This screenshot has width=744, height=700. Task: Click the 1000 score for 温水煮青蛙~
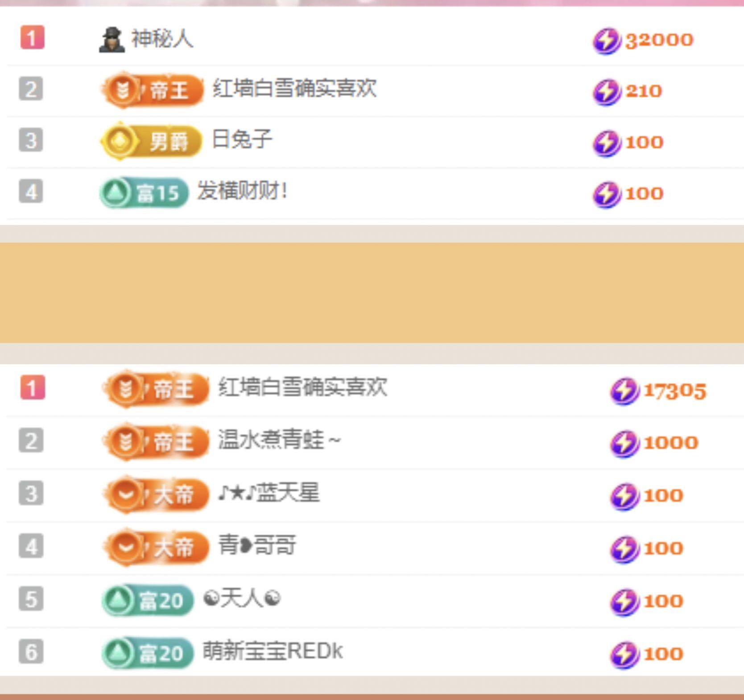pos(671,443)
